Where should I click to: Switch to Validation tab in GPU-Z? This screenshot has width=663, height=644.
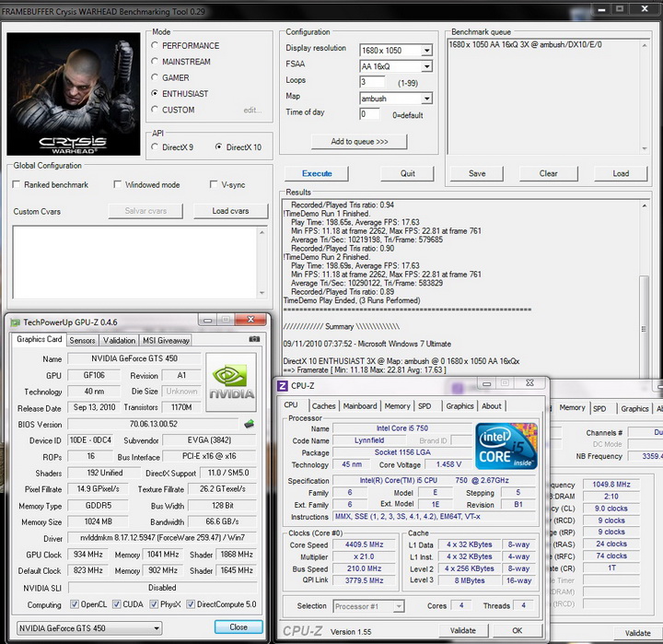[119, 340]
